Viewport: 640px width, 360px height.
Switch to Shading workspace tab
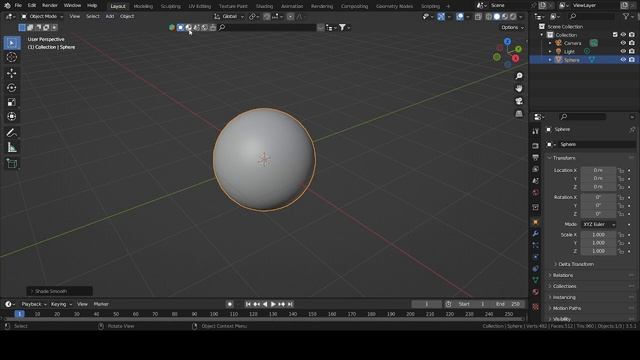[x=264, y=6]
